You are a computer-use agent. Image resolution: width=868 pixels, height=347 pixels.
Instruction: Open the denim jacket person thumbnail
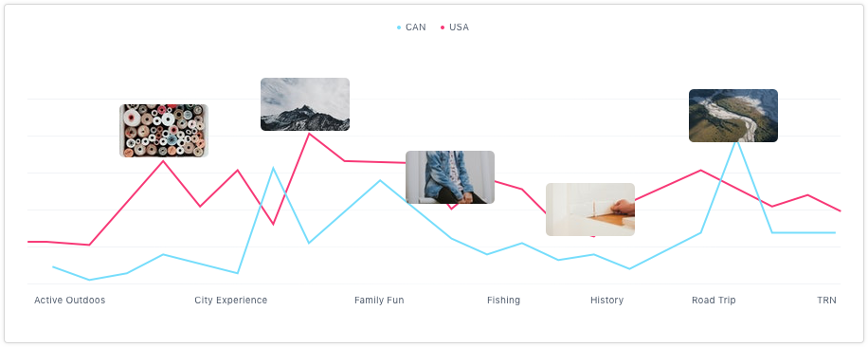coord(450,177)
